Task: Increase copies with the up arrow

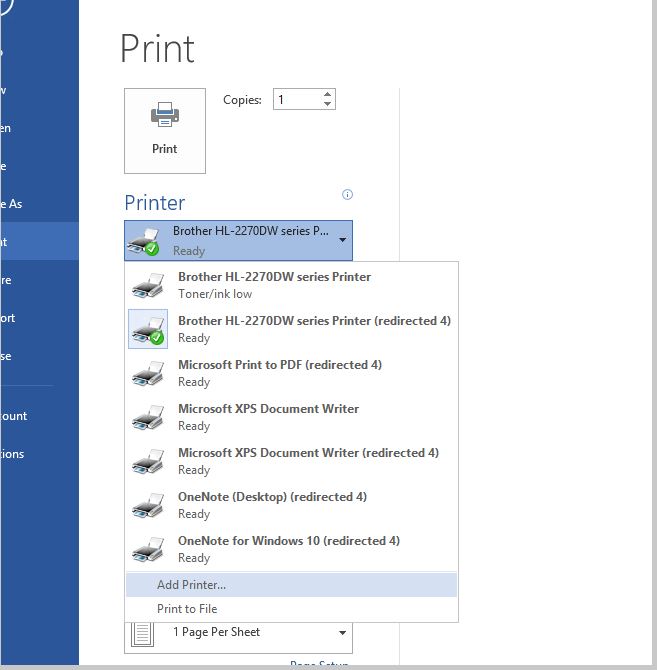Action: click(327, 95)
